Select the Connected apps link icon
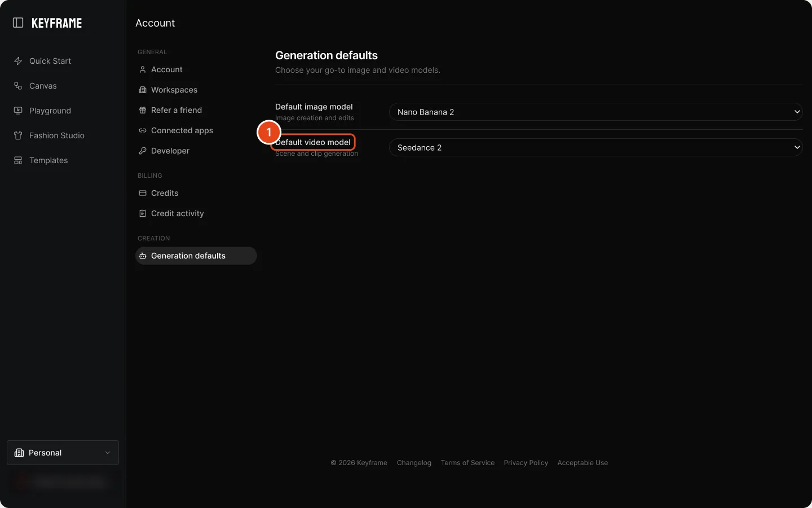 coord(143,130)
